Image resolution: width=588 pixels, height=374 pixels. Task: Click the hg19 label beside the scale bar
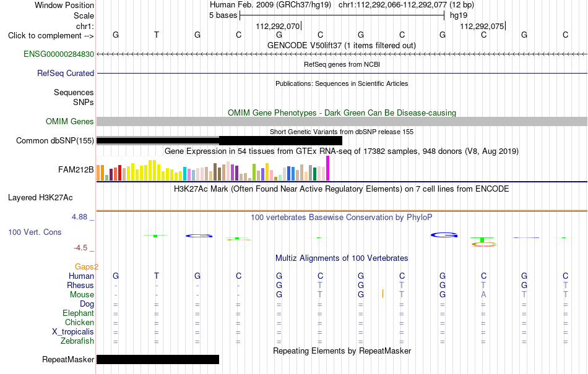[459, 15]
